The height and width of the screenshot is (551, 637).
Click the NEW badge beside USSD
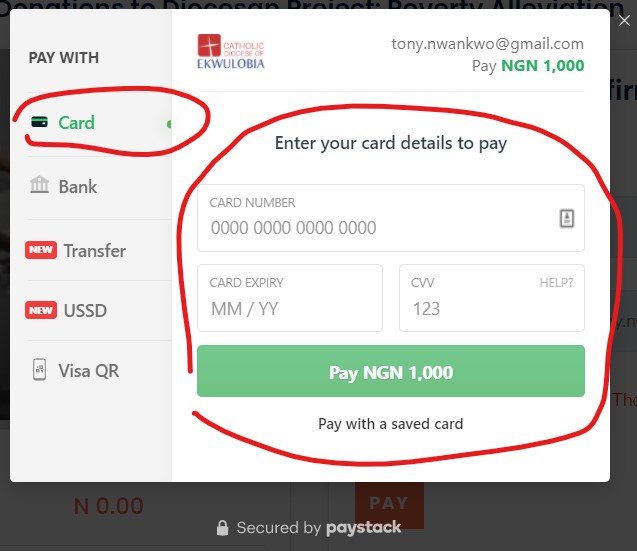click(41, 310)
